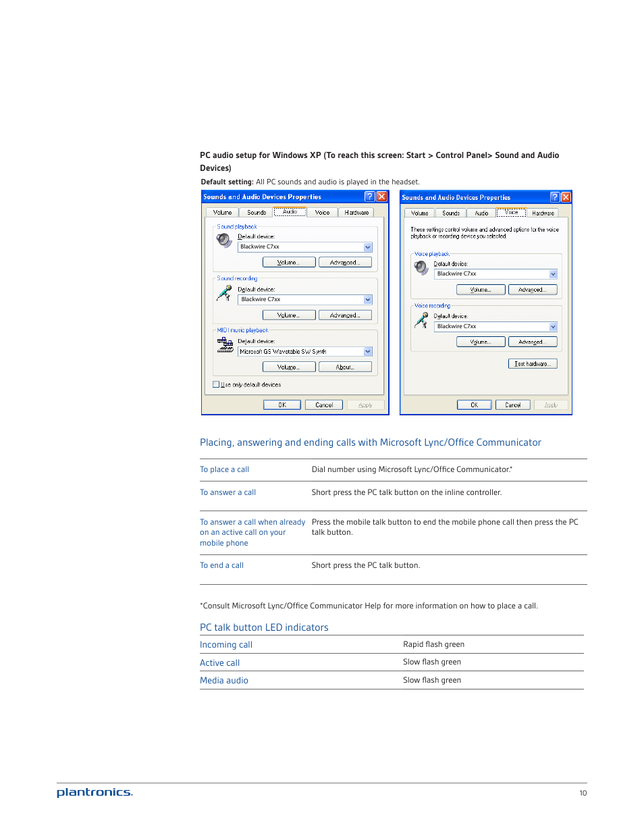Click OK in the left dialog
The image size is (644, 834).
[282, 405]
